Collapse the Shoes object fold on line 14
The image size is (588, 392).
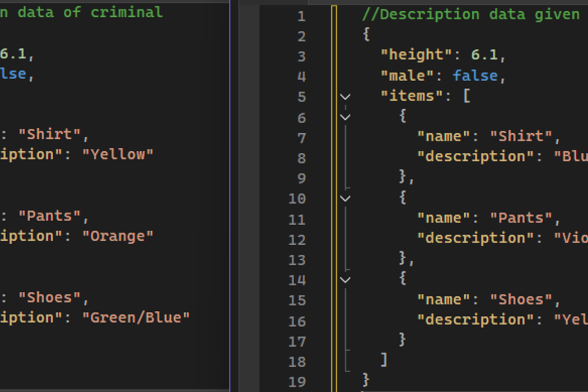[345, 279]
